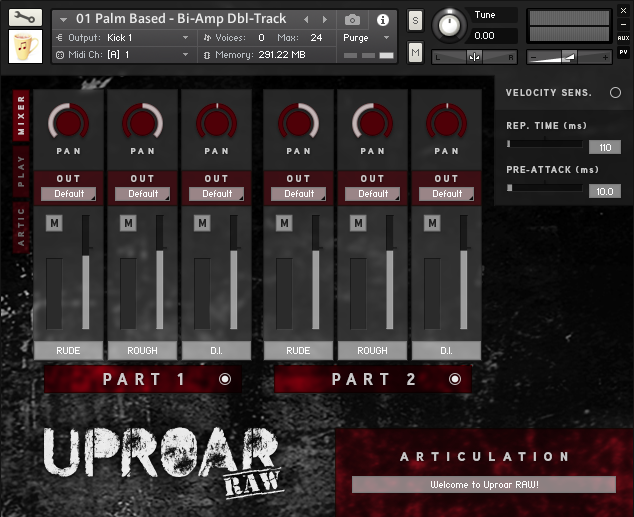This screenshot has width=634, height=517.
Task: Go to previous preset with left arrow
Action: (x=307, y=19)
